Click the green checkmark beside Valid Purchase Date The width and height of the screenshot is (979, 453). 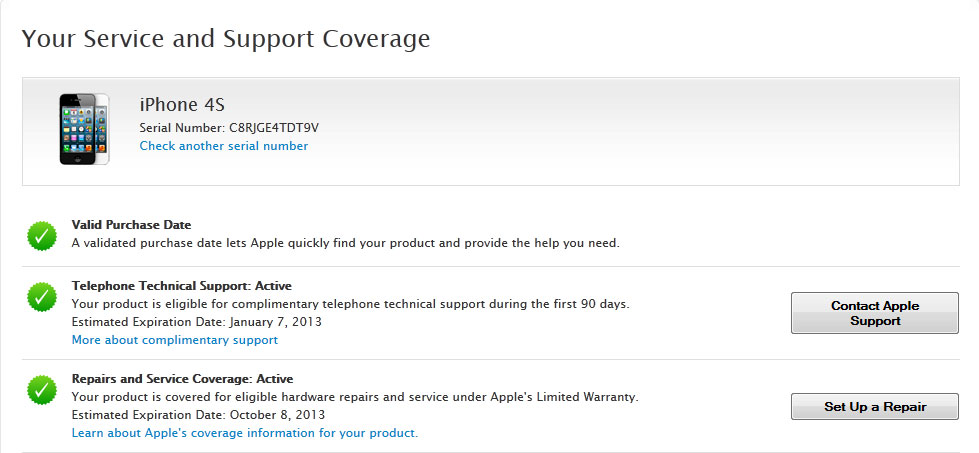pos(42,235)
